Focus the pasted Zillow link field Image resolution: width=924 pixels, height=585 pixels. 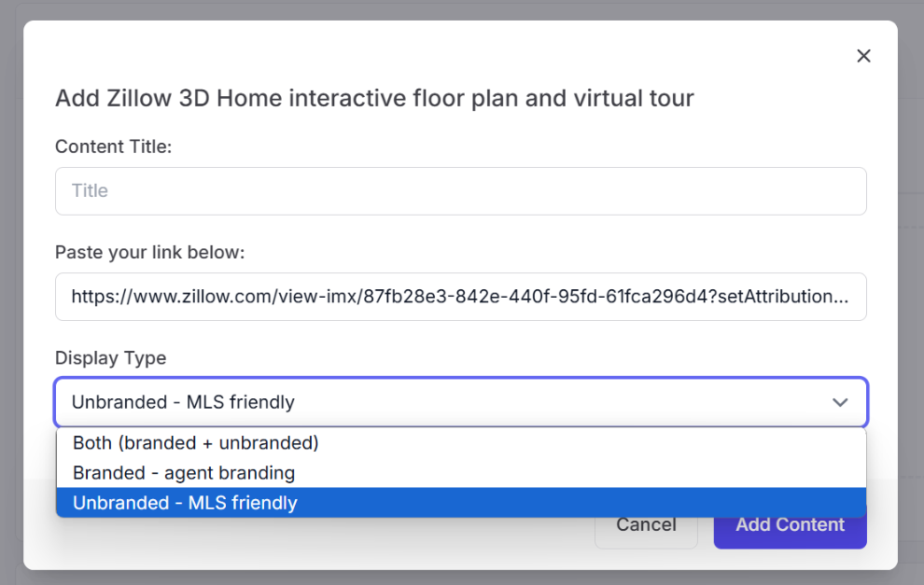[461, 297]
